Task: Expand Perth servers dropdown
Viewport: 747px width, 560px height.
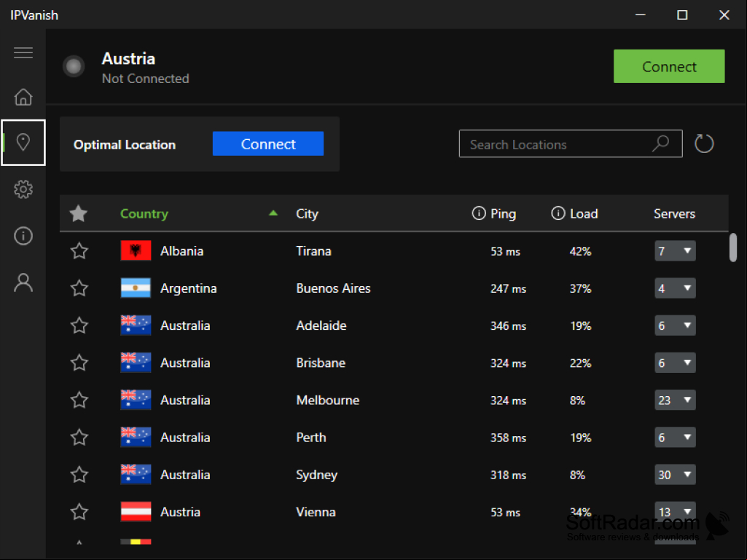Action: pyautogui.click(x=675, y=437)
